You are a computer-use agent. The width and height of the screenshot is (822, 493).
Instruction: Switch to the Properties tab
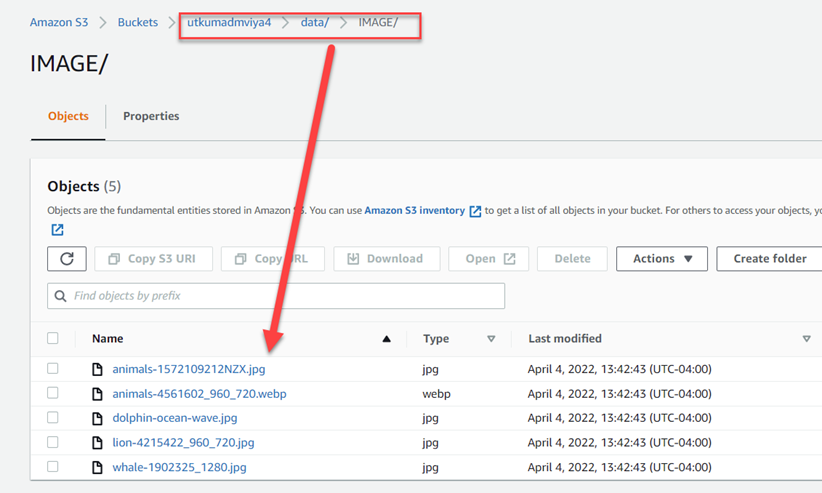click(151, 116)
